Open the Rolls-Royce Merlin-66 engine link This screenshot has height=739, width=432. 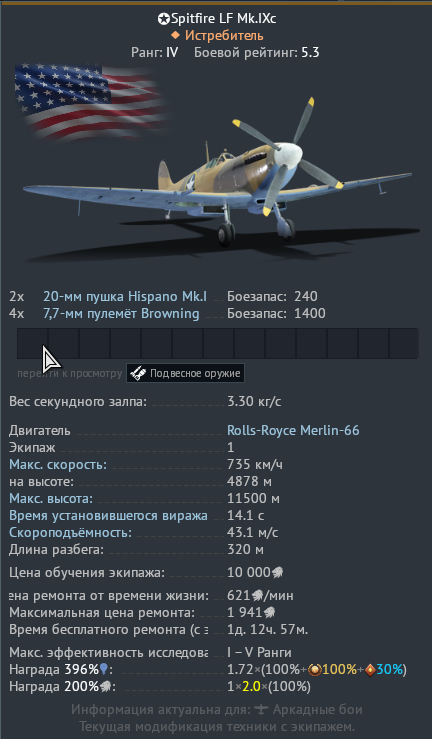293,430
